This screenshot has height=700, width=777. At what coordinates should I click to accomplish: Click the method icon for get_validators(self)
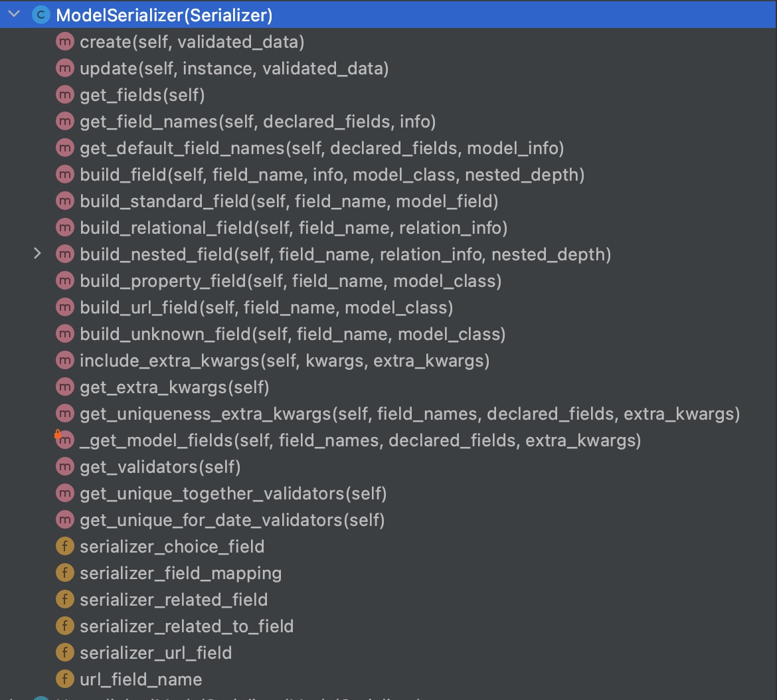click(x=64, y=466)
